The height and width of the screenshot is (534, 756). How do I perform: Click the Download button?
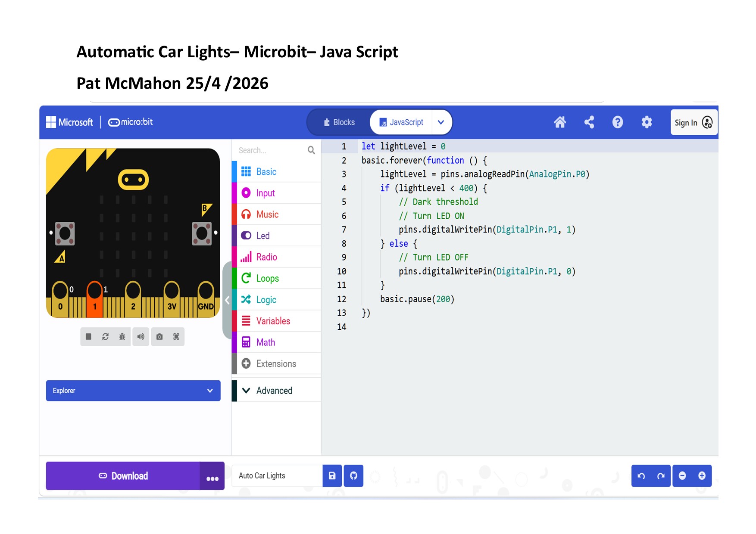[x=123, y=475]
